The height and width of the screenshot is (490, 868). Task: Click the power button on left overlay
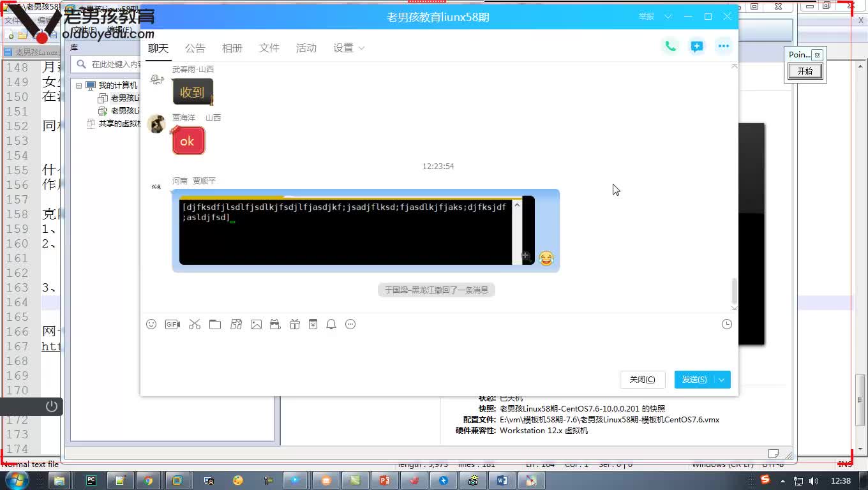(52, 406)
